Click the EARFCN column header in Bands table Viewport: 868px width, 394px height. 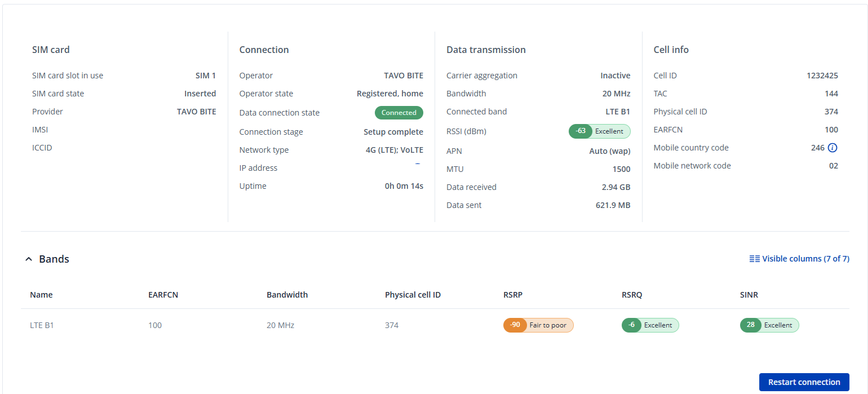pyautogui.click(x=163, y=295)
